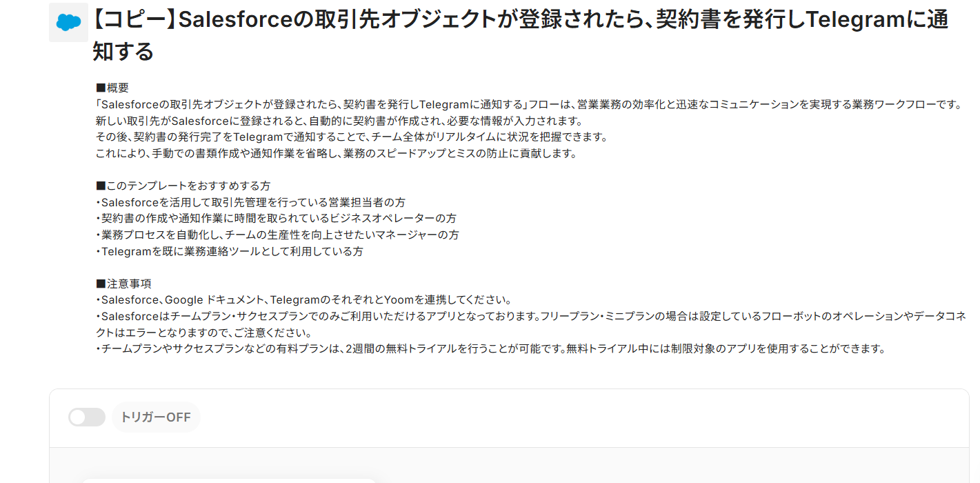Viewport: 980px width, 483px height.
Task: Click the line starting ・チームプランやサクセスプランなどの有料プラン
Action: point(490,349)
